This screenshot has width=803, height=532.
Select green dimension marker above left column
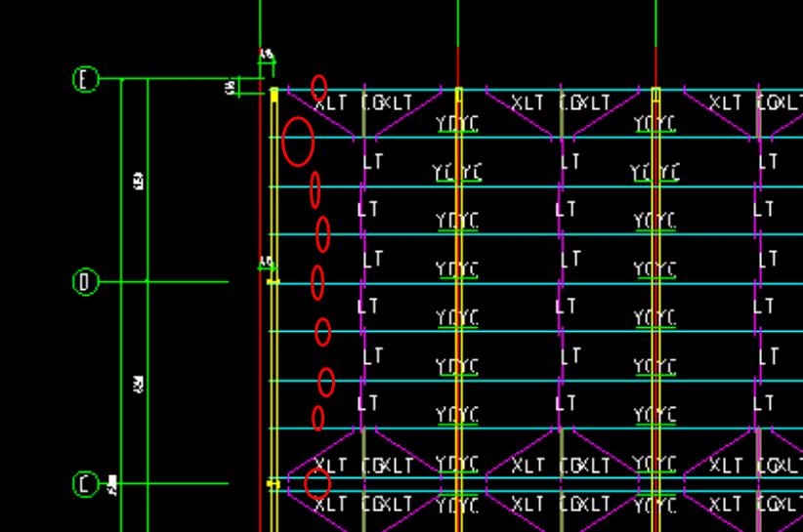267,59
